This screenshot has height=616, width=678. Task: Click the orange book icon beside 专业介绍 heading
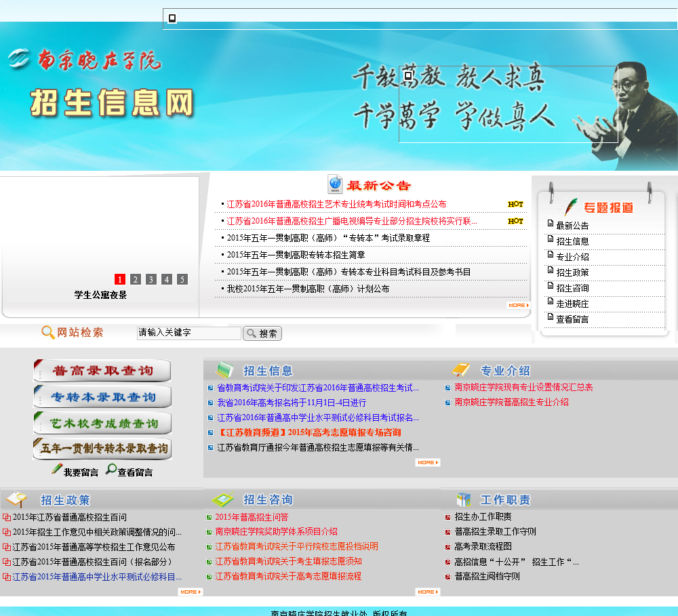pos(460,369)
